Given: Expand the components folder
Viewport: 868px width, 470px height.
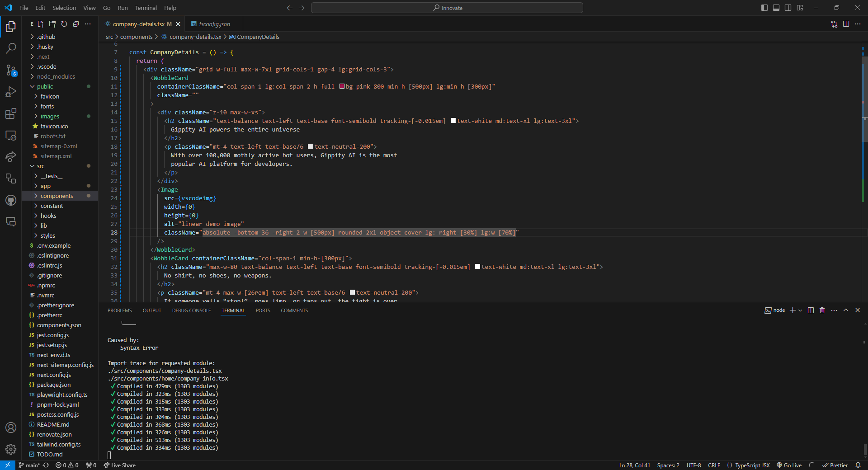Looking at the screenshot, I should (57, 196).
